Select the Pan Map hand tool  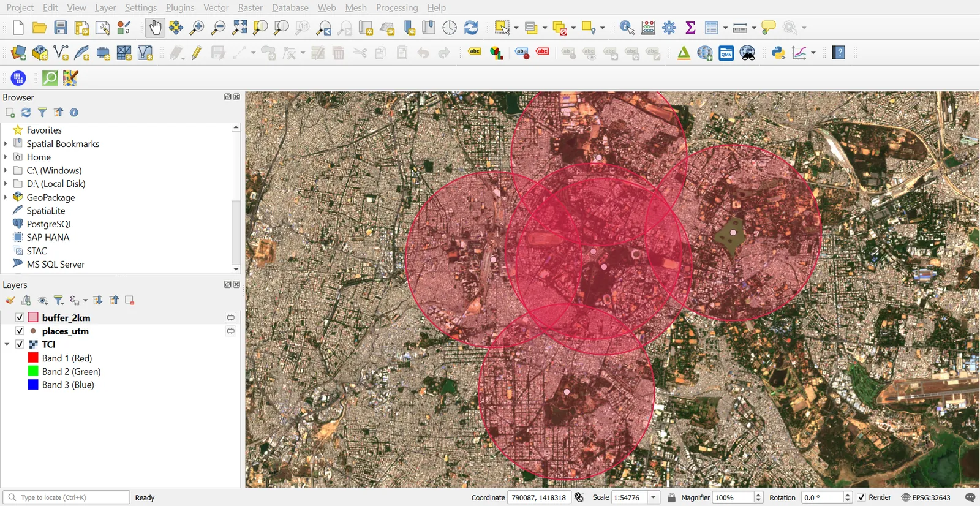tap(155, 28)
